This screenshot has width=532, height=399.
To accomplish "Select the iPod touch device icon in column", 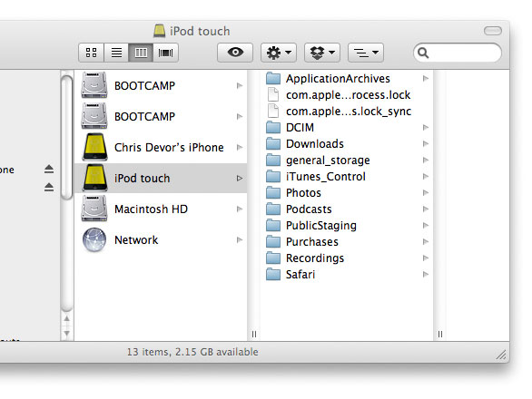I will (95, 178).
